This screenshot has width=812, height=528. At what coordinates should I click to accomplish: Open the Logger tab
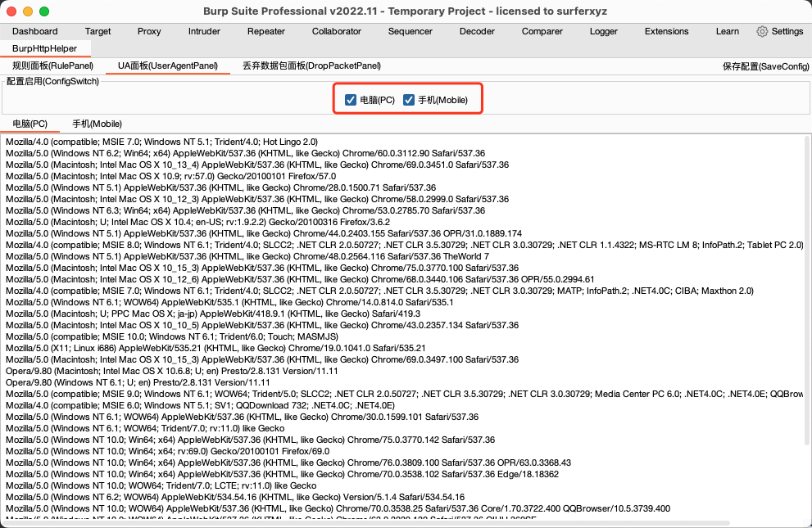(x=603, y=32)
